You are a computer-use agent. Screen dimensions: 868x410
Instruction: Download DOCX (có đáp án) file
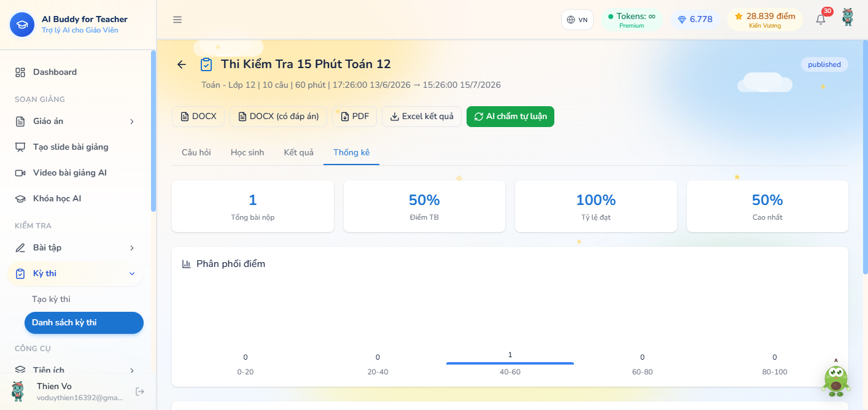[279, 117]
